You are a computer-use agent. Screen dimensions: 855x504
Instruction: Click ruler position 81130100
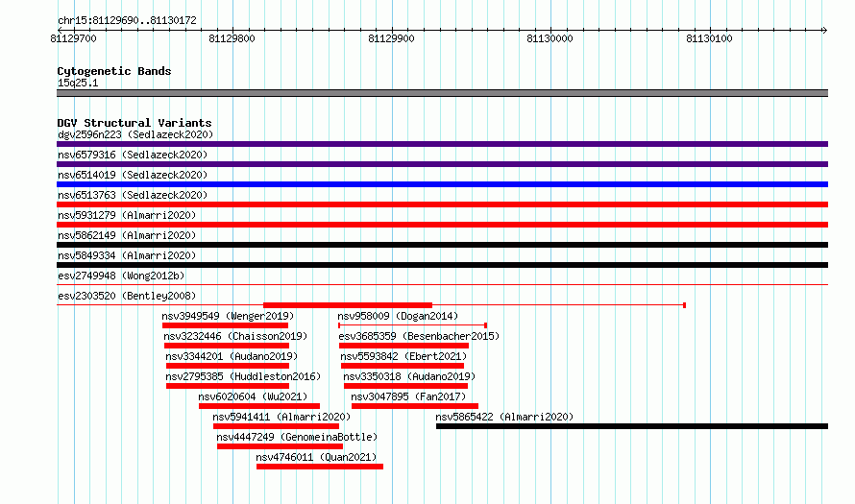(709, 38)
